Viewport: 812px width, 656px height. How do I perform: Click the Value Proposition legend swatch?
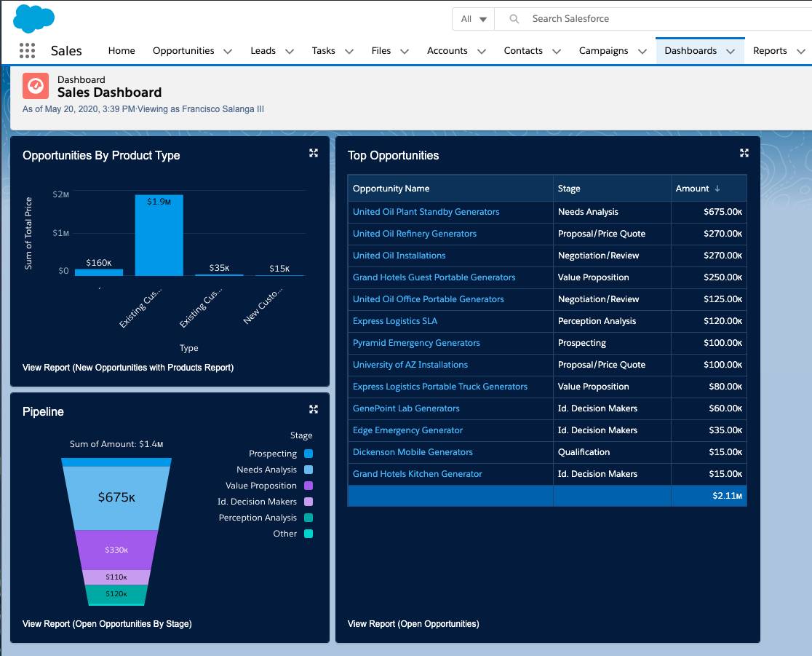coord(309,486)
